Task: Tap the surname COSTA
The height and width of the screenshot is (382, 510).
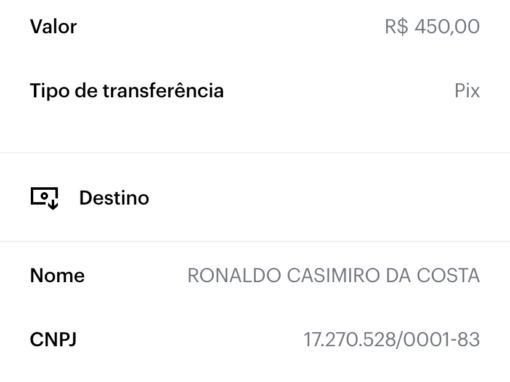Action: point(448,276)
